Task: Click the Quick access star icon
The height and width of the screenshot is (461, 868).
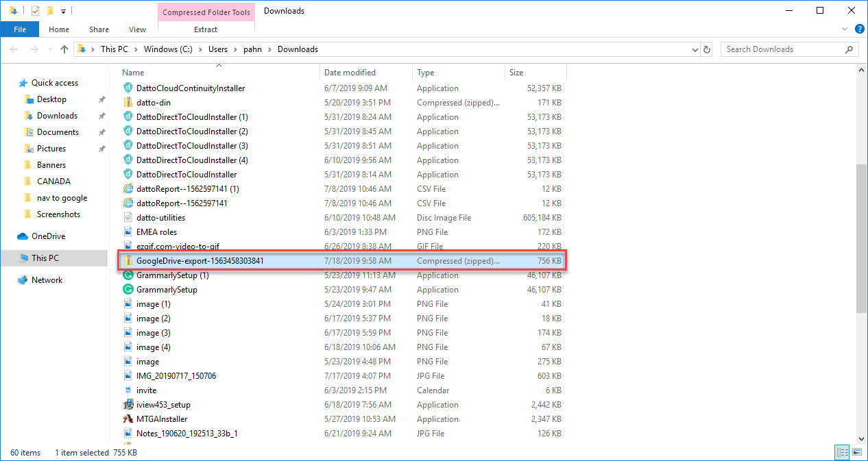Action: coord(23,83)
